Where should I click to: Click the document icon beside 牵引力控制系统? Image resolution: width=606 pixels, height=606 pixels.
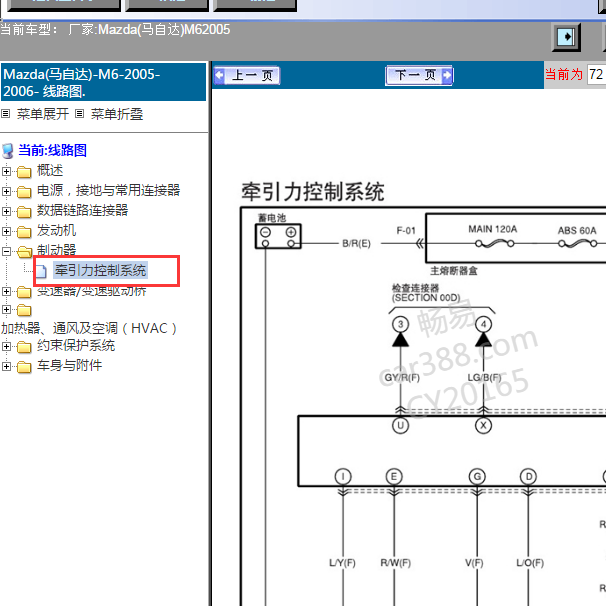point(41,271)
